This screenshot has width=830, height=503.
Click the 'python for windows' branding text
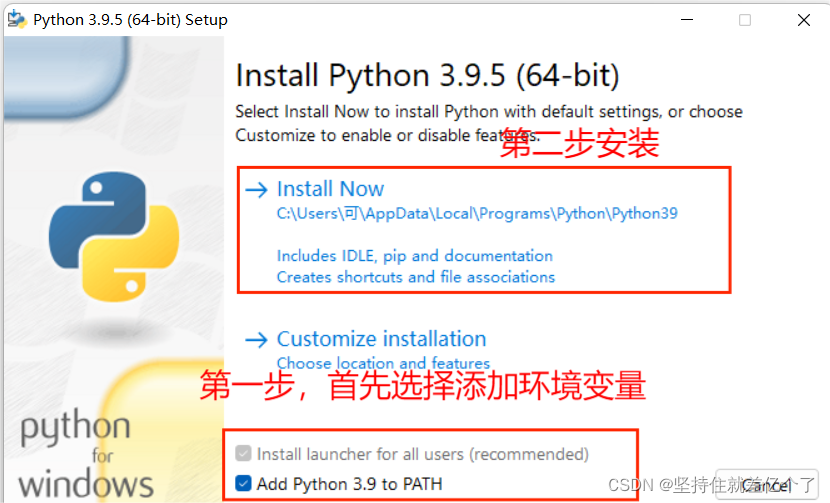tap(86, 454)
